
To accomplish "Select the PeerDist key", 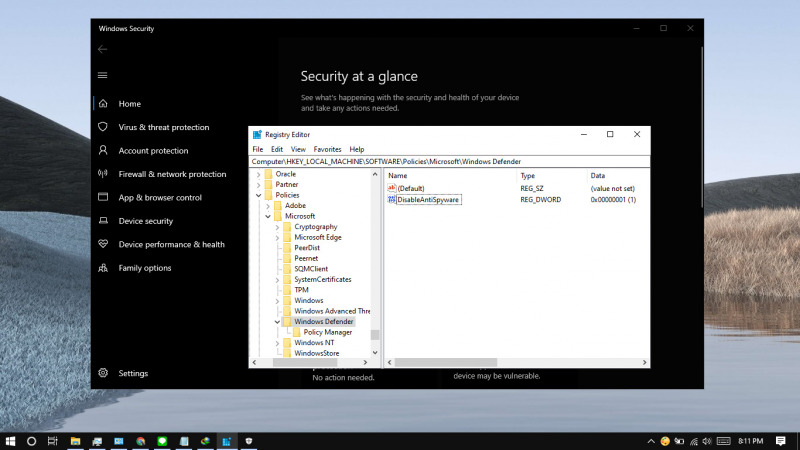I will coord(307,248).
